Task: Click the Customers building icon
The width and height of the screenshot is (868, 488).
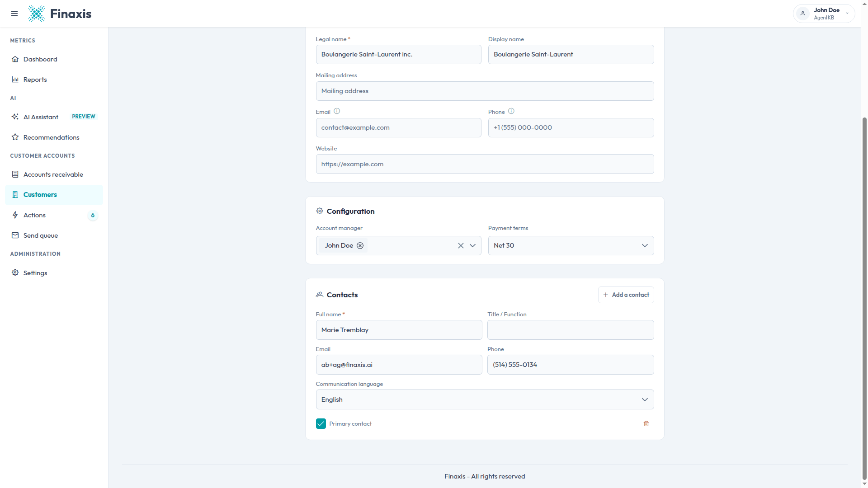Action: click(15, 195)
